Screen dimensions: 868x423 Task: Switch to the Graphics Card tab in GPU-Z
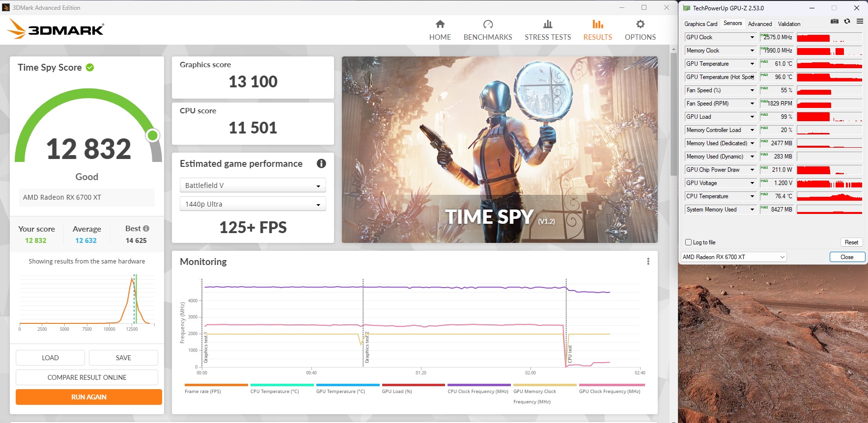click(x=700, y=24)
